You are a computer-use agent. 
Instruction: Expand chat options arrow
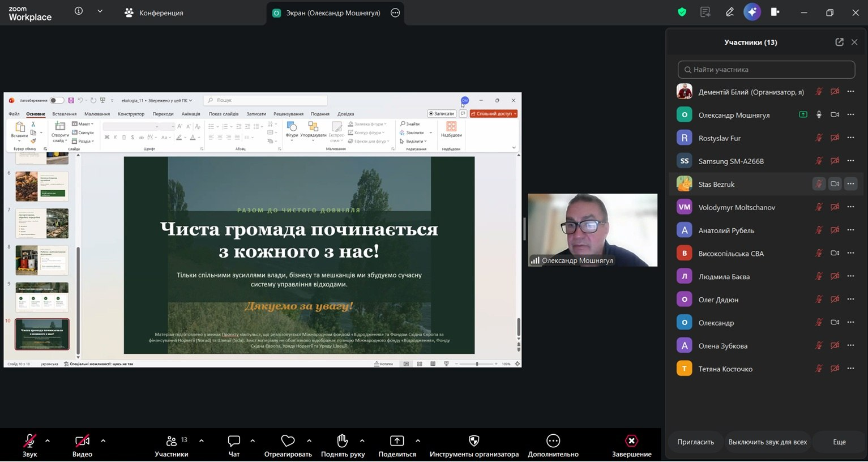[x=253, y=440]
